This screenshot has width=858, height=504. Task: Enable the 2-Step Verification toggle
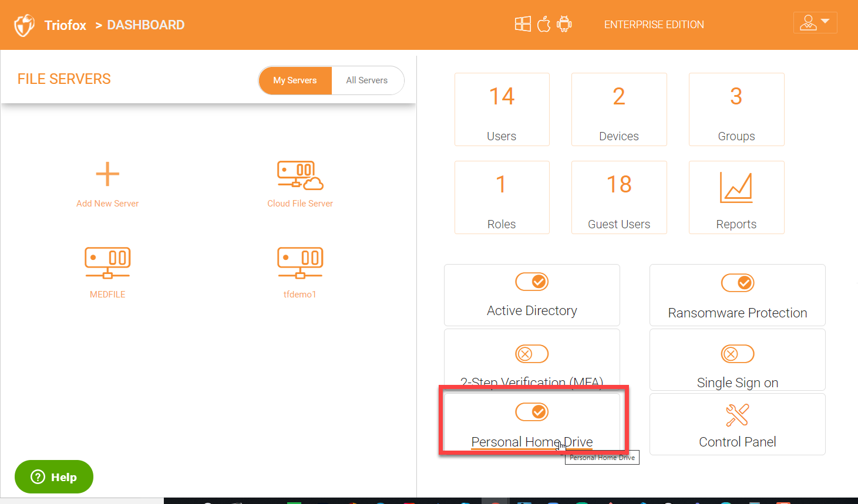[x=531, y=354]
